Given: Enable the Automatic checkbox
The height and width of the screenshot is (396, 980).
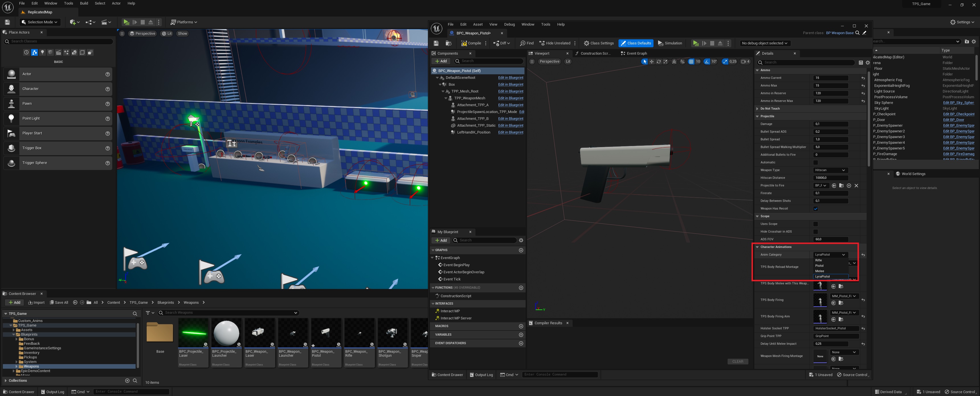Looking at the screenshot, I should [815, 163].
